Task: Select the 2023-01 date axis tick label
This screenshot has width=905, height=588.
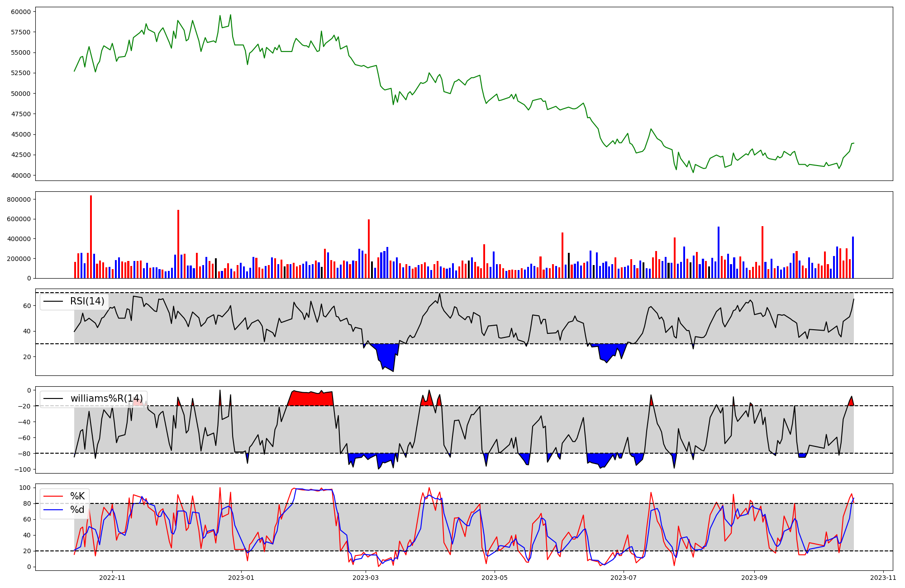Action: click(241, 578)
